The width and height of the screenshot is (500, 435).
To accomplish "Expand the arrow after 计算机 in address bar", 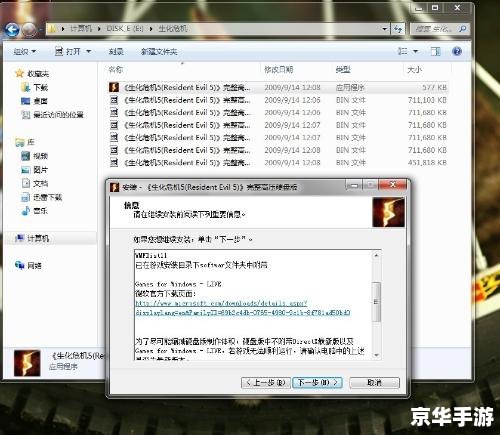I will tap(99, 29).
